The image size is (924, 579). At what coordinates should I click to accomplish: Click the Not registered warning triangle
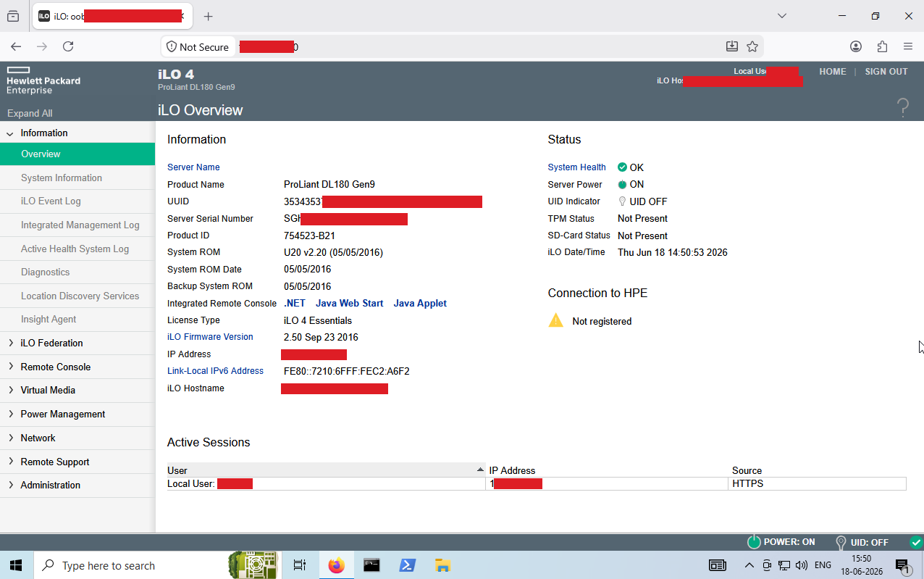(555, 320)
